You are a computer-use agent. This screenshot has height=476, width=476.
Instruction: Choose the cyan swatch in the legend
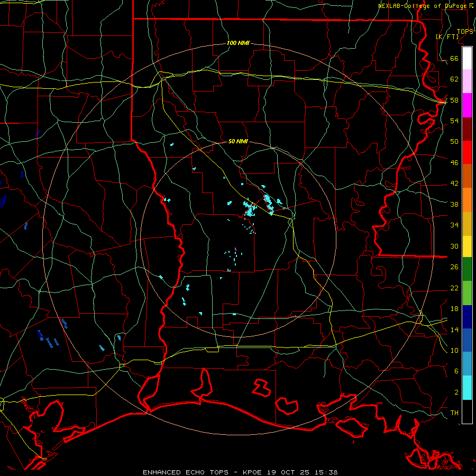467,388
